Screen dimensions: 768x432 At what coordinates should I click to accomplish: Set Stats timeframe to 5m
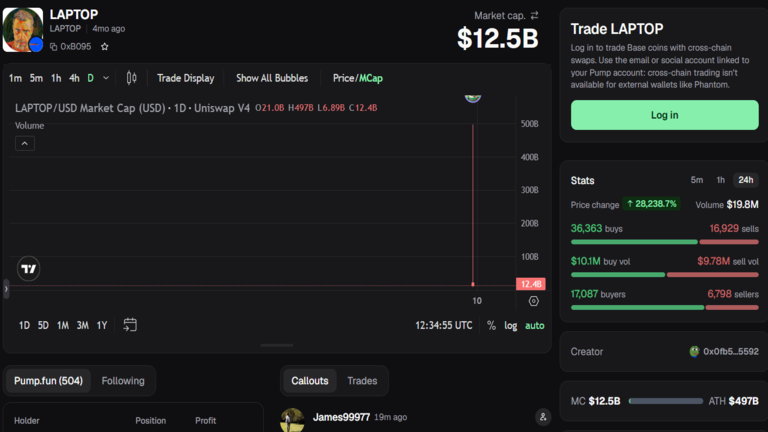[x=696, y=180]
